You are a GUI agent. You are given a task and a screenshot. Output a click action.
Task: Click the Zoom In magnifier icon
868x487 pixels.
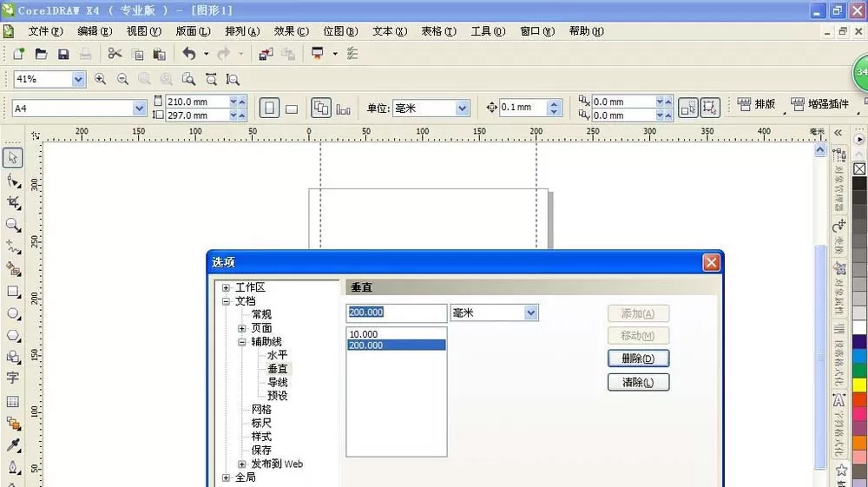point(100,79)
